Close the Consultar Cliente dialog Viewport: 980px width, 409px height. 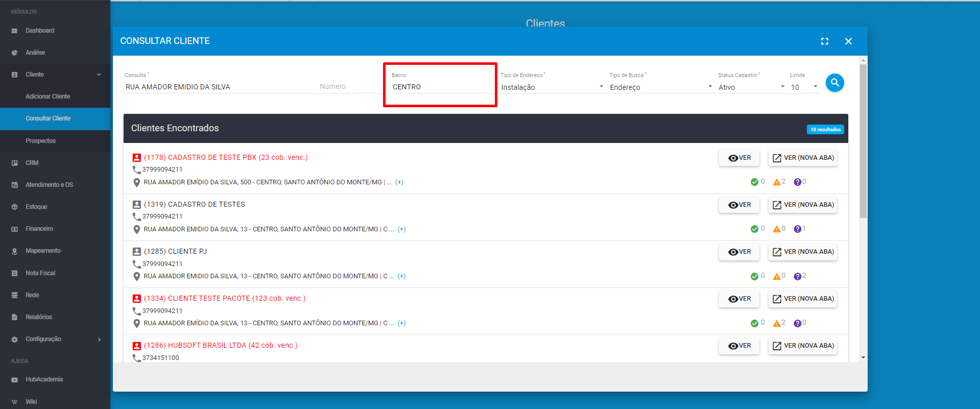click(x=848, y=41)
